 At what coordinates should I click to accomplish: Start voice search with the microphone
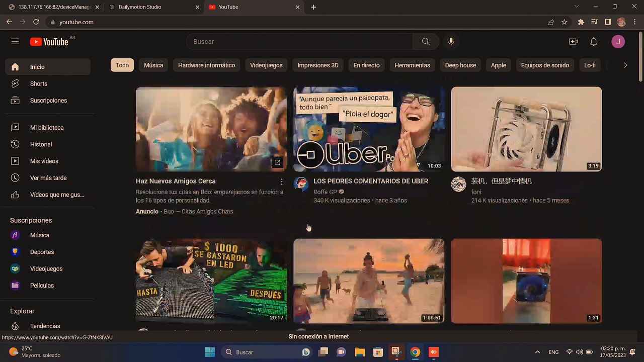pos(451,42)
